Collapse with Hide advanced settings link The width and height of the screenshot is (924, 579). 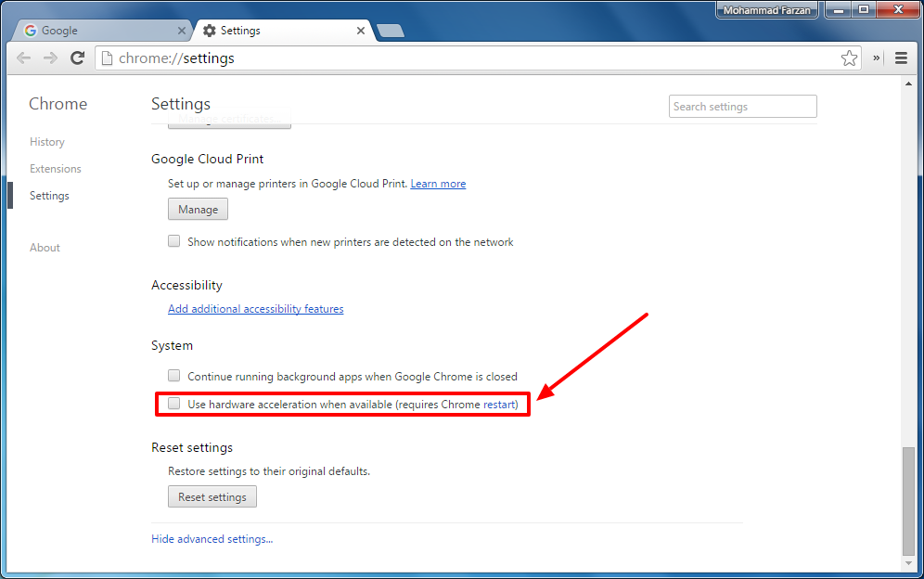pyautogui.click(x=212, y=539)
